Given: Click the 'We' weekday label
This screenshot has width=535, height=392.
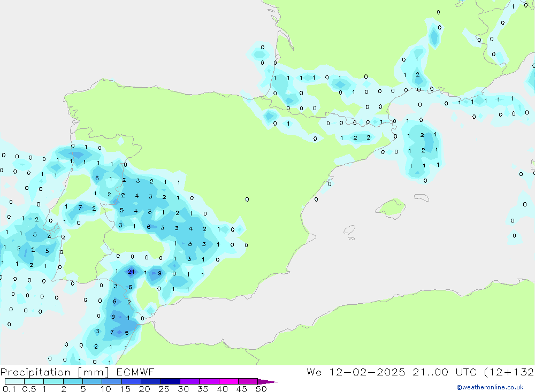Looking at the screenshot, I should pyautogui.click(x=314, y=372).
